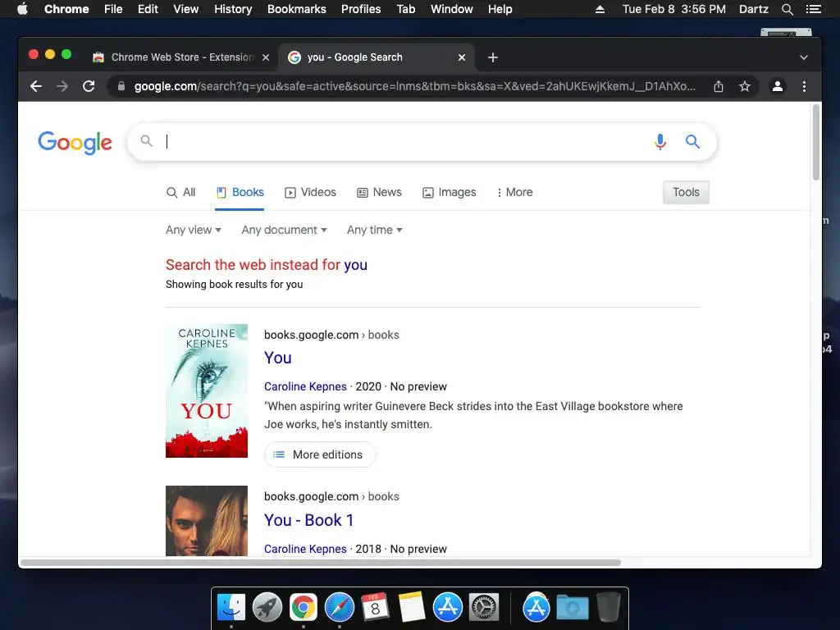
Task: Click the Google logo
Action: [x=75, y=143]
